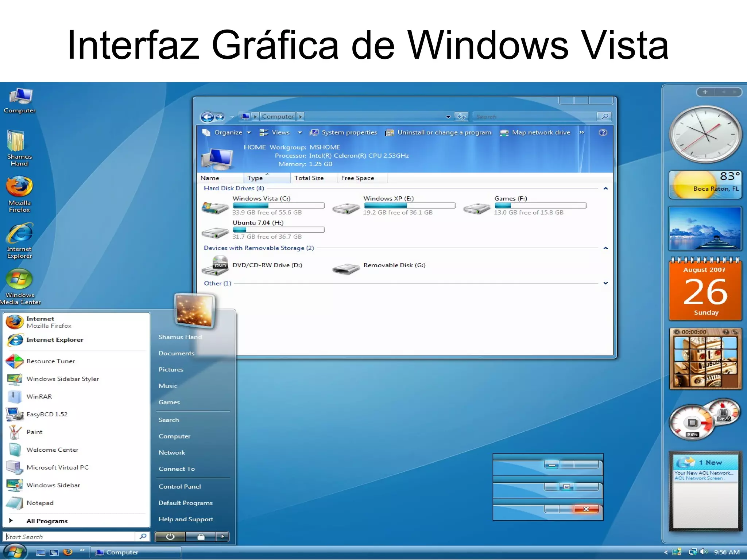This screenshot has height=560, width=747.
Task: Select the Ubuntu 7.04 (H:) drive
Action: click(263, 230)
